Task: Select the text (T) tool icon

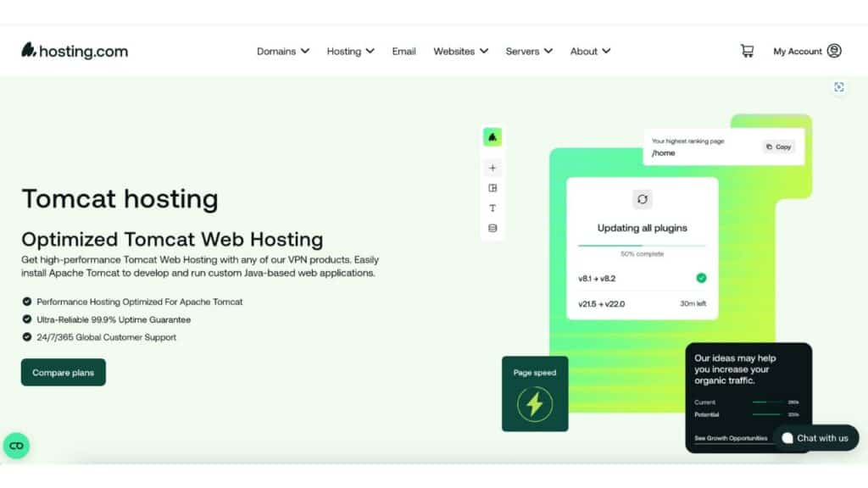Action: pyautogui.click(x=492, y=208)
